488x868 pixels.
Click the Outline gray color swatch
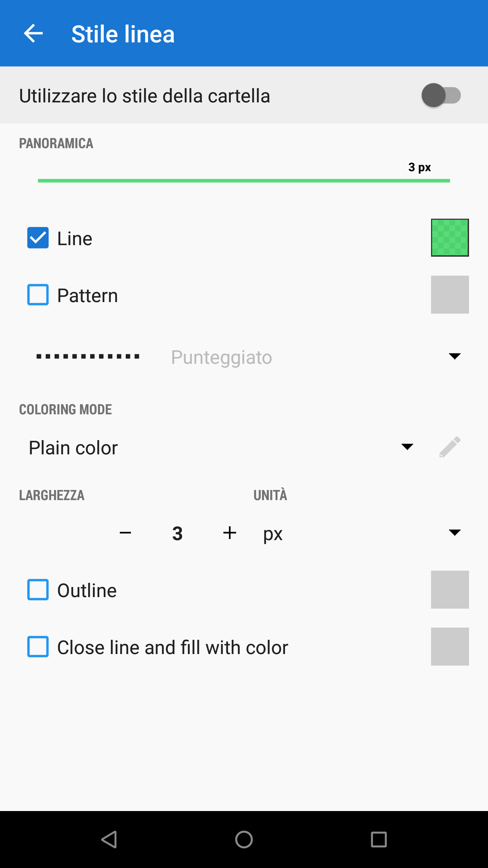(x=450, y=590)
